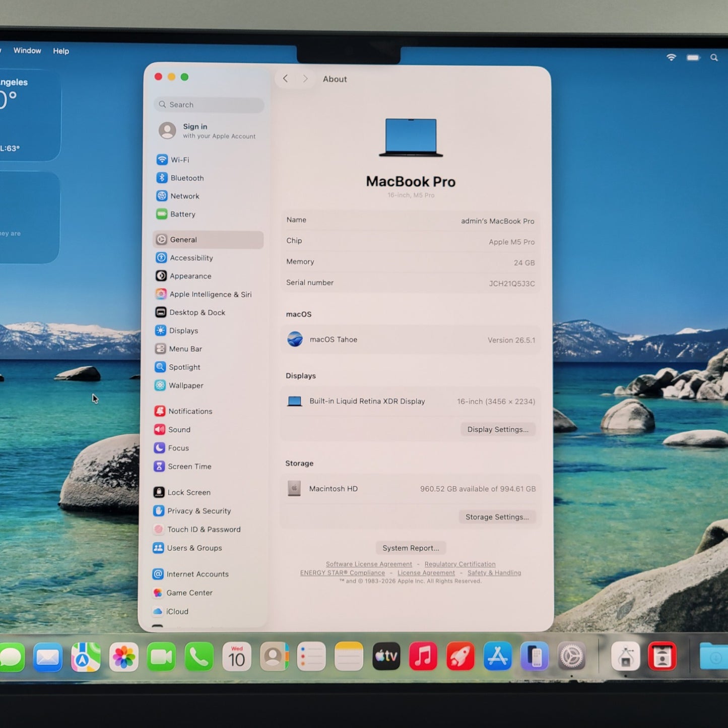The image size is (728, 728).
Task: Open the Software License Agreement link
Action: [x=369, y=564]
